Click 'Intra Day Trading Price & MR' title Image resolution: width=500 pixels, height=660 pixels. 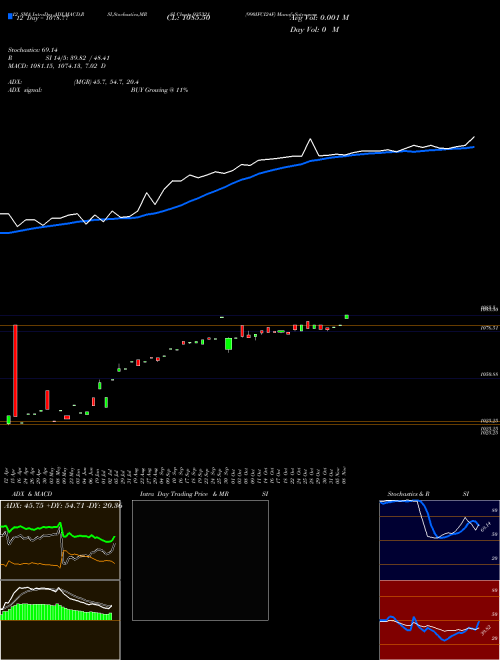[184, 494]
